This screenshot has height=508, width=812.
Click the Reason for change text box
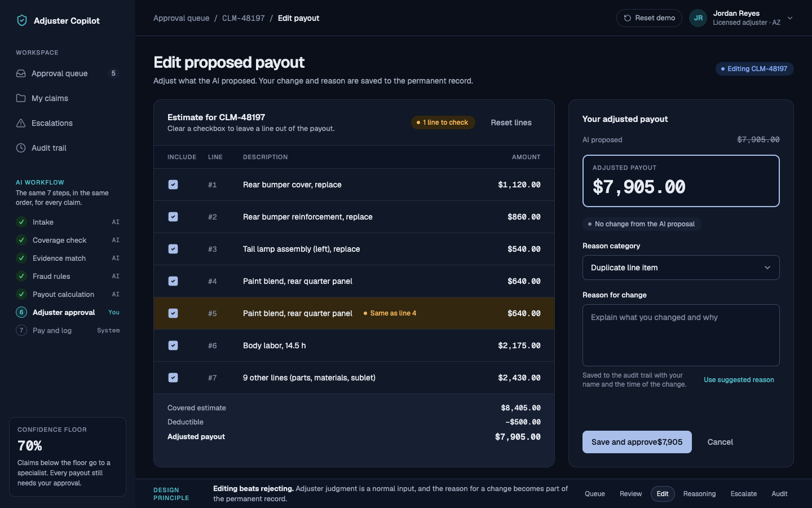[681, 335]
